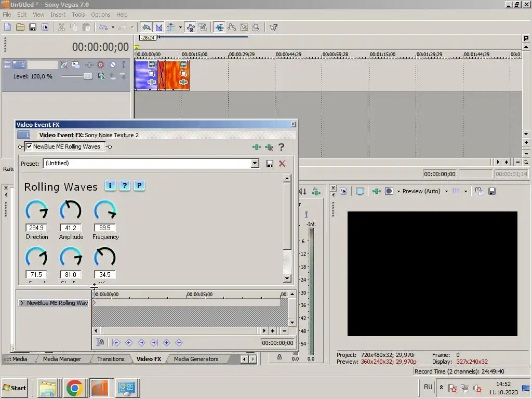This screenshot has height=399, width=532.
Task: Switch to the Media Manager tab
Action: click(x=62, y=359)
